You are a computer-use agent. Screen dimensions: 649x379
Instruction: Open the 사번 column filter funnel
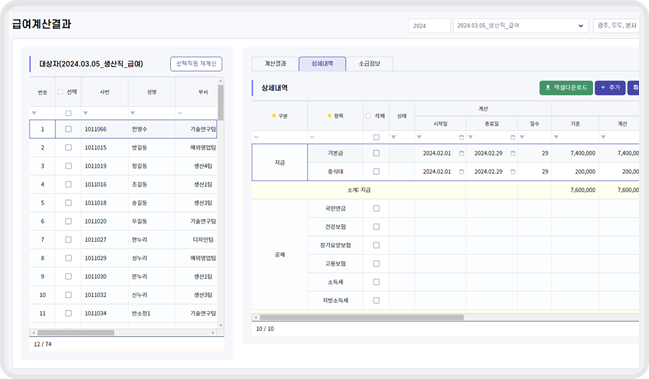pyautogui.click(x=86, y=113)
